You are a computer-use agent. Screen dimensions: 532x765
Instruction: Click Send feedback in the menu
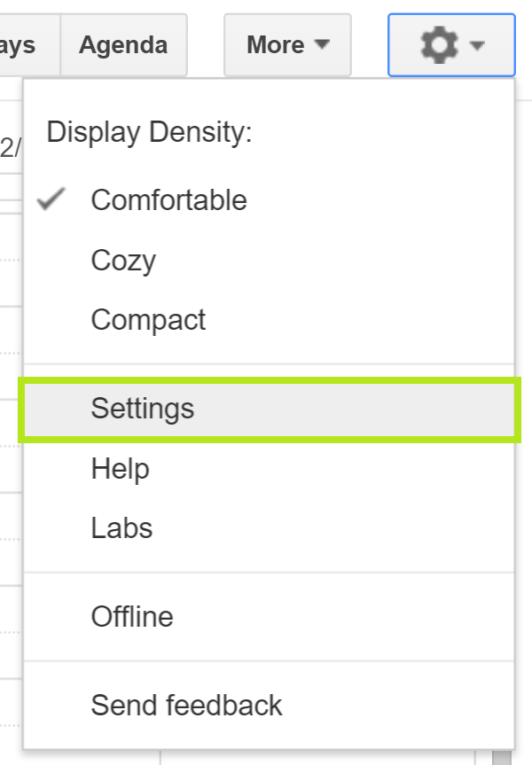186,706
